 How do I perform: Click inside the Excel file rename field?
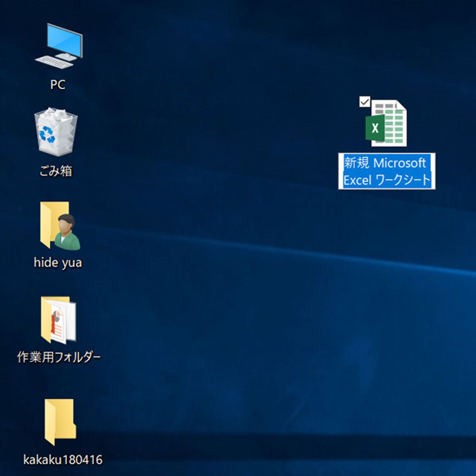click(387, 171)
